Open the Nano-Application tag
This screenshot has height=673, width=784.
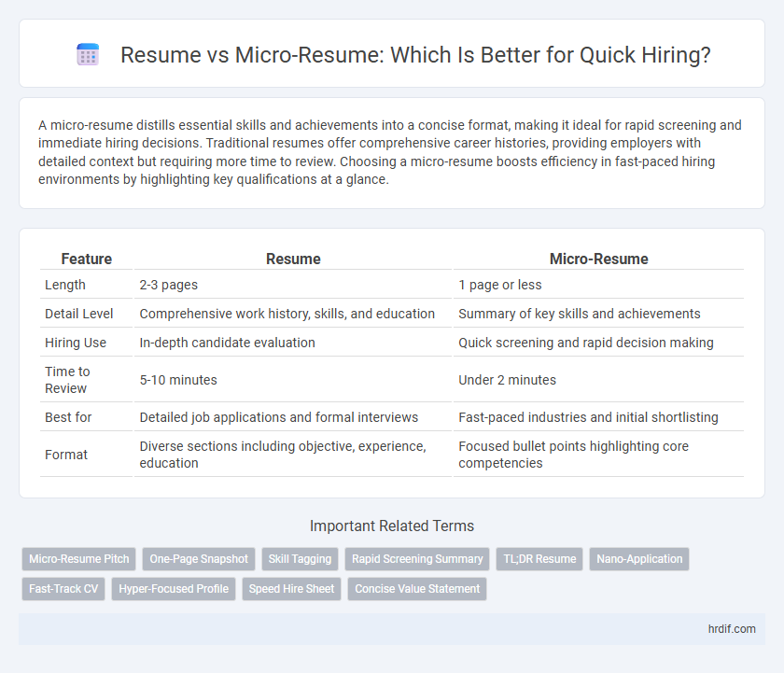pyautogui.click(x=639, y=559)
